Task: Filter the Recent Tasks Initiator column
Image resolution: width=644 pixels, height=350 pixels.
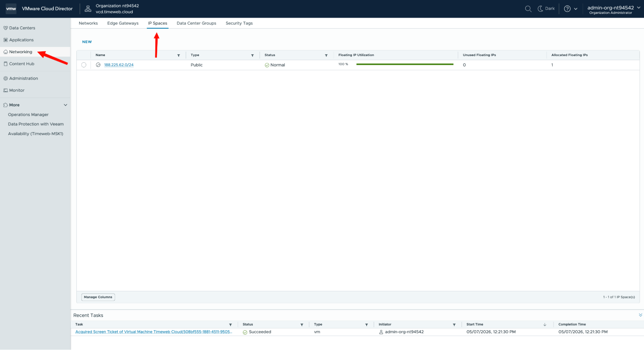Action: pyautogui.click(x=454, y=325)
